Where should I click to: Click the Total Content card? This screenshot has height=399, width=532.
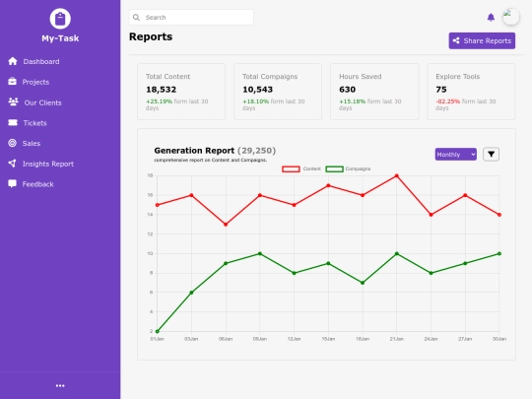(x=181, y=92)
